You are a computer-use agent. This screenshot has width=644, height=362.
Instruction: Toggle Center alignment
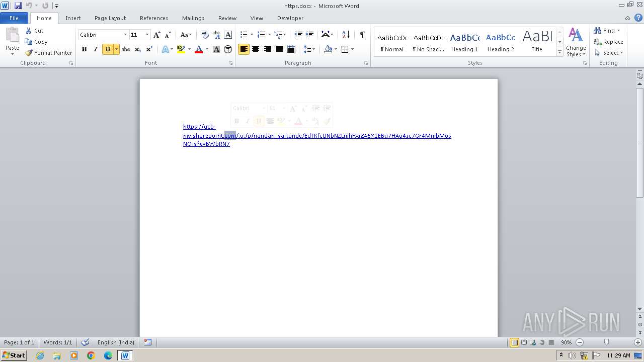point(256,49)
